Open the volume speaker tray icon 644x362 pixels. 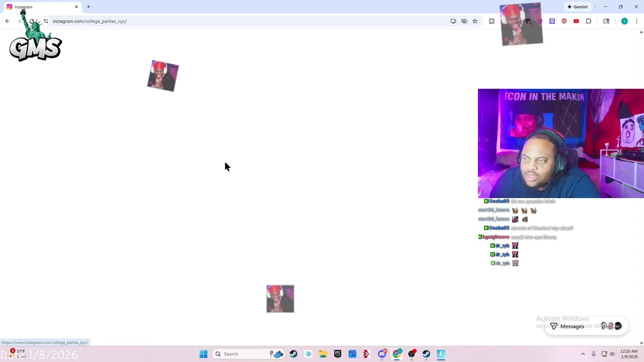click(612, 354)
